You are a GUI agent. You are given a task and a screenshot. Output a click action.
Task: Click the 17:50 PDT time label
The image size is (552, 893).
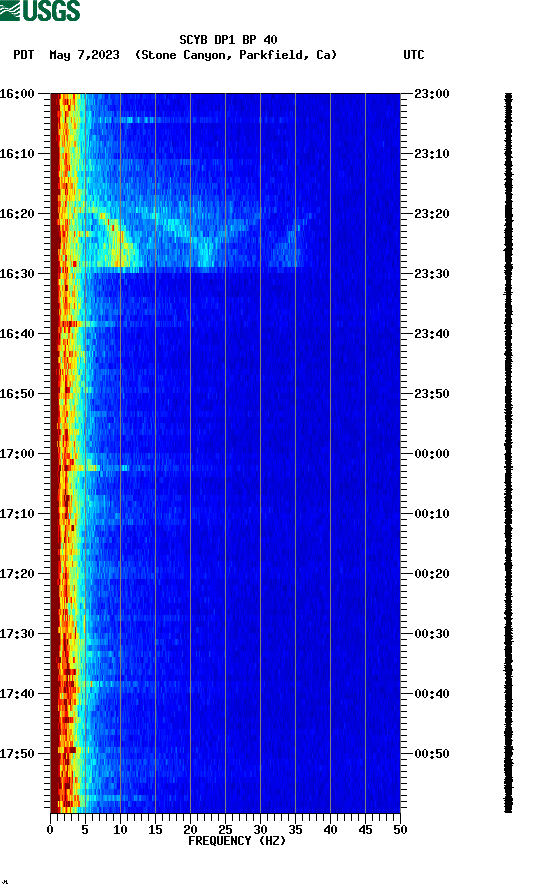[x=17, y=753]
